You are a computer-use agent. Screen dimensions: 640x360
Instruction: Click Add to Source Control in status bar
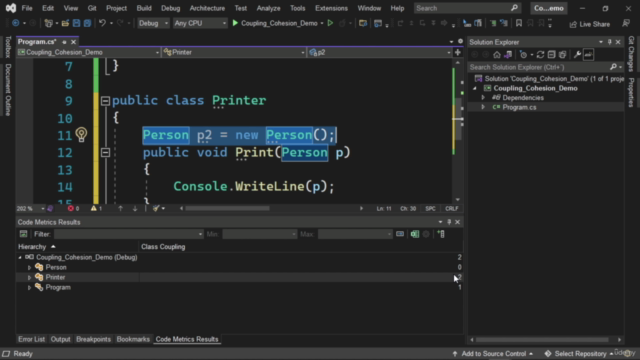493,353
